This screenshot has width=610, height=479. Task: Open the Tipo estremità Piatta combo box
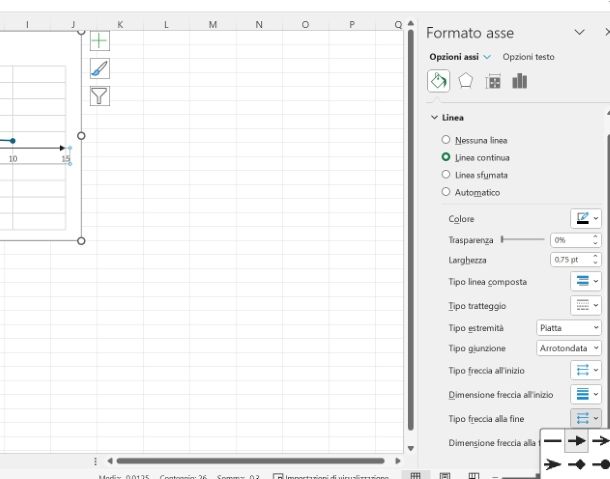click(569, 328)
